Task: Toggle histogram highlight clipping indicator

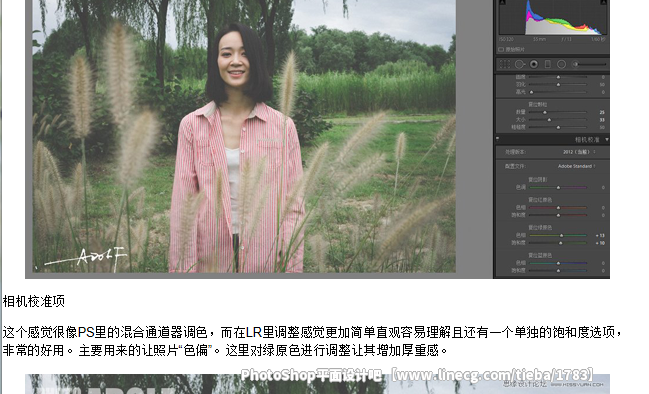Action: point(603,2)
